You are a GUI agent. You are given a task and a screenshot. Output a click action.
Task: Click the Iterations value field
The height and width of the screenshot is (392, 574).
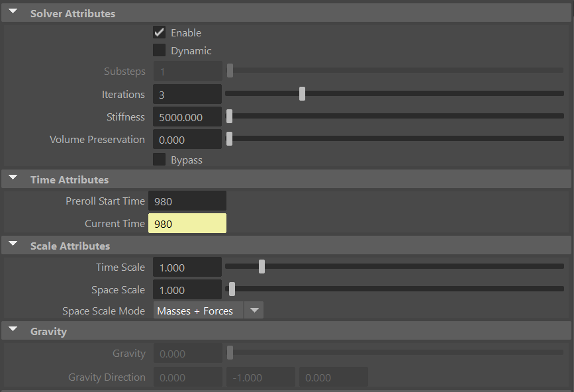pos(187,93)
